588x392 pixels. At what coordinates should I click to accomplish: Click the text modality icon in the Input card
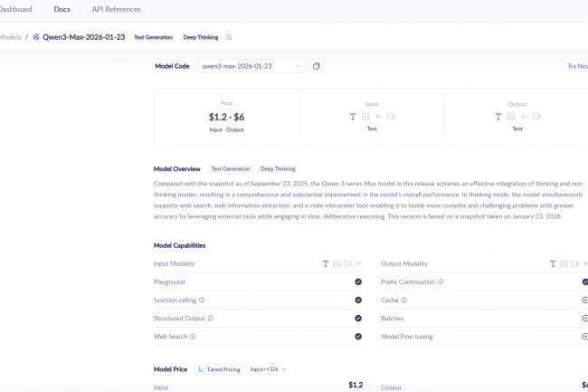click(x=353, y=117)
